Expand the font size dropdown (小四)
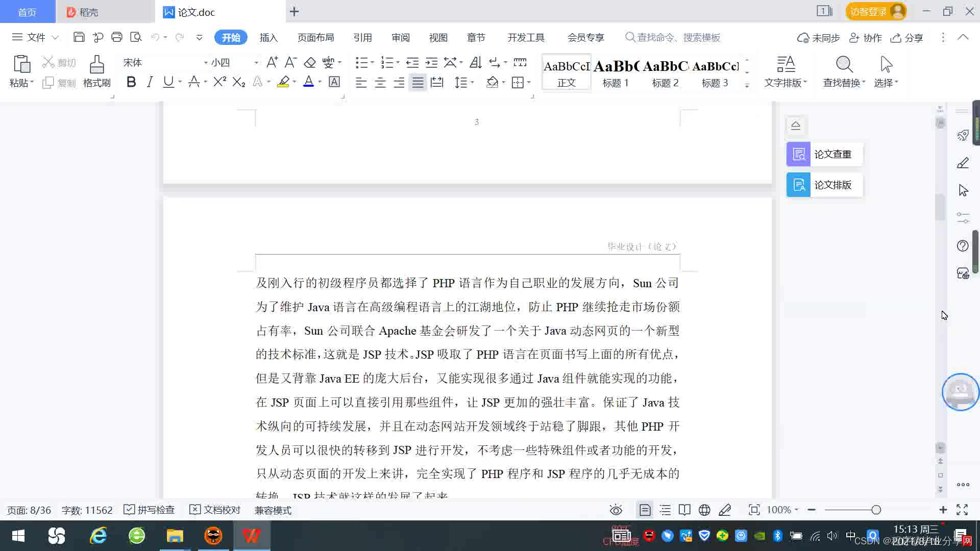This screenshot has height=551, width=980. (x=256, y=63)
